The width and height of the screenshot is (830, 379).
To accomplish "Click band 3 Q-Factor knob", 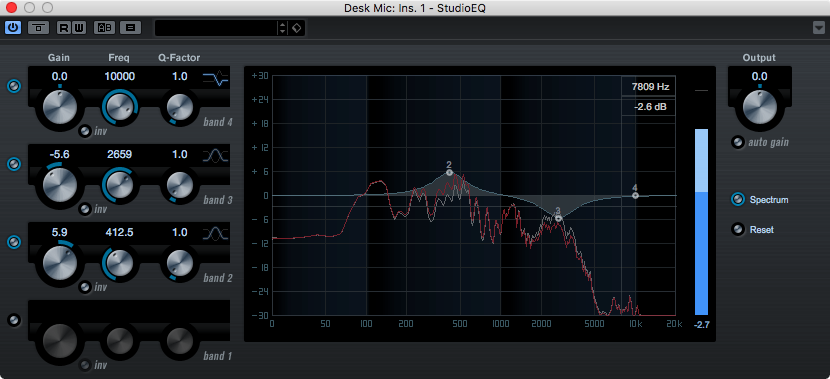I will pos(180,184).
